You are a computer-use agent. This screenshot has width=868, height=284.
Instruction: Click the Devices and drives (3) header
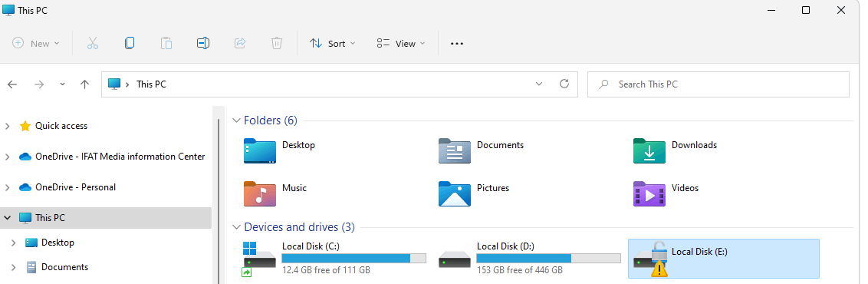point(300,227)
